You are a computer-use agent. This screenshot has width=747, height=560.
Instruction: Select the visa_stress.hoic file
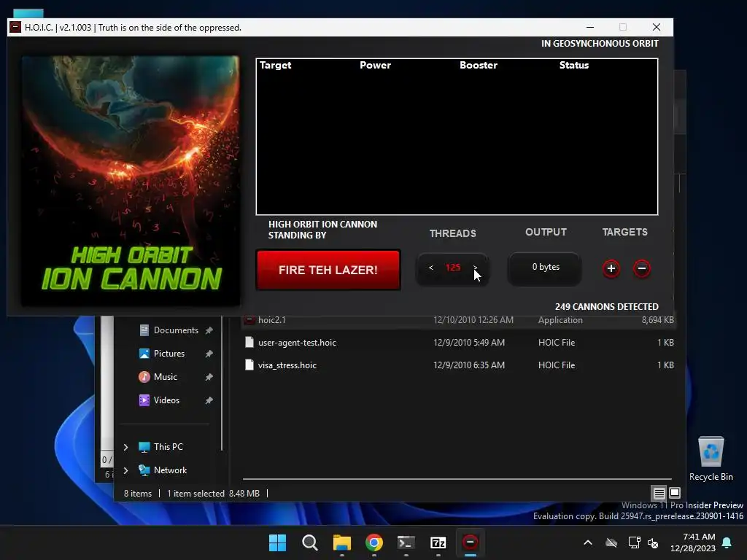458,365
